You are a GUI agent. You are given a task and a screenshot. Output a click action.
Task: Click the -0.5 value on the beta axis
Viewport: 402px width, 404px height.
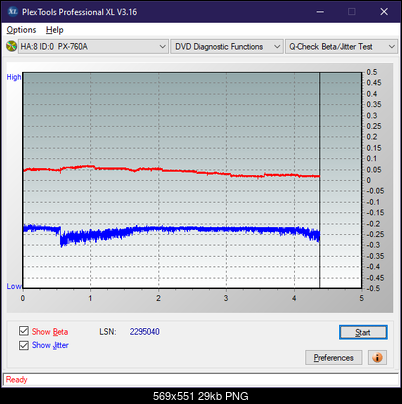tap(373, 288)
